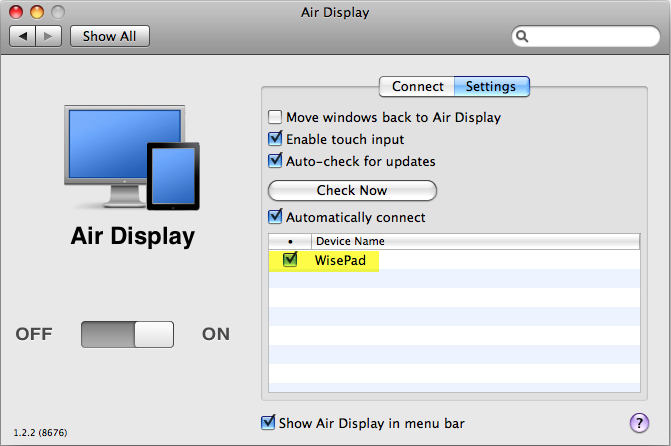Uncheck Enable touch input
Screen dimensions: 671x446
[x=275, y=139]
